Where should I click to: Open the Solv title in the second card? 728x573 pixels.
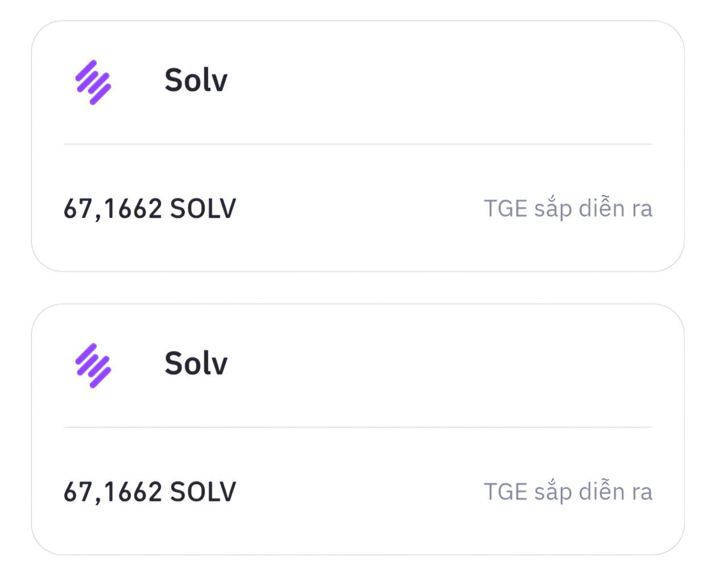(196, 363)
